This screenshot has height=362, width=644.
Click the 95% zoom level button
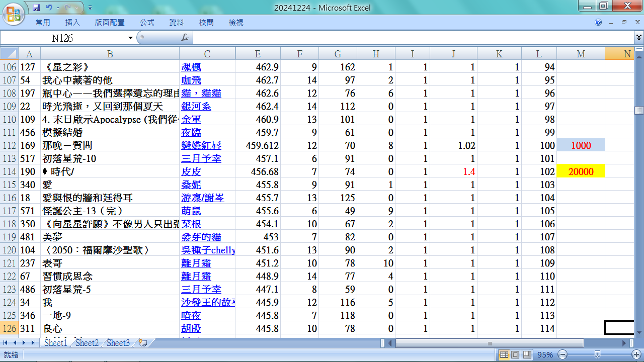[545, 355]
